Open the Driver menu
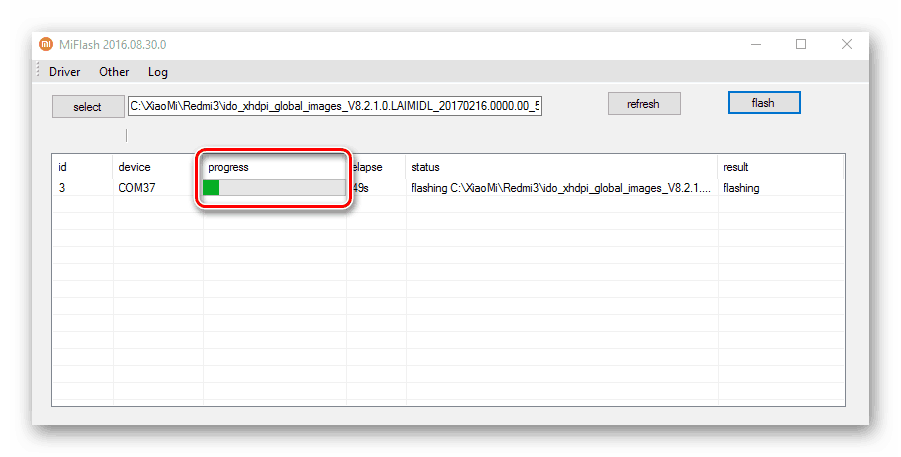This screenshot has width=901, height=457. 64,72
